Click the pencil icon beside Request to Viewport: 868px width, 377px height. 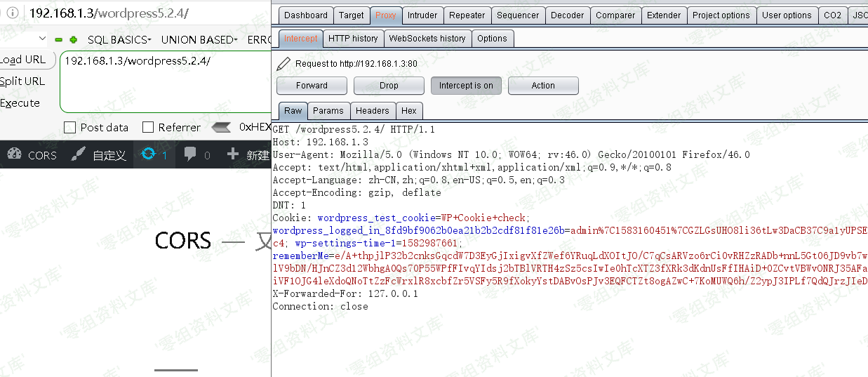(x=283, y=64)
